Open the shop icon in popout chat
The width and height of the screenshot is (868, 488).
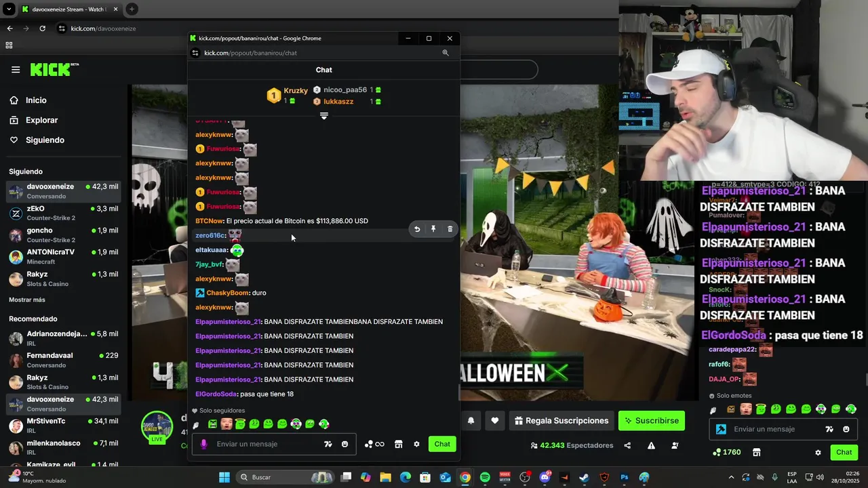click(x=399, y=444)
